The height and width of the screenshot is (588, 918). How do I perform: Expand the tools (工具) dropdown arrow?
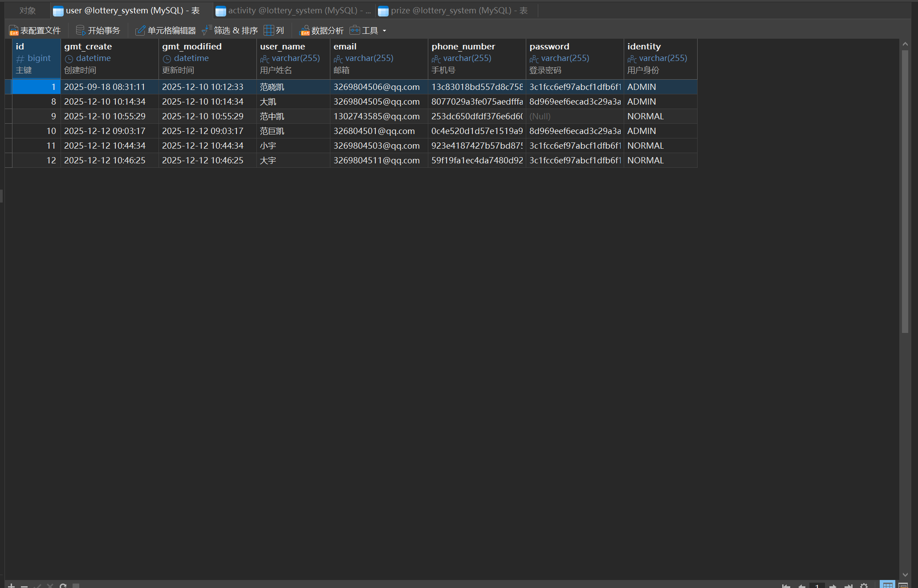pyautogui.click(x=384, y=31)
